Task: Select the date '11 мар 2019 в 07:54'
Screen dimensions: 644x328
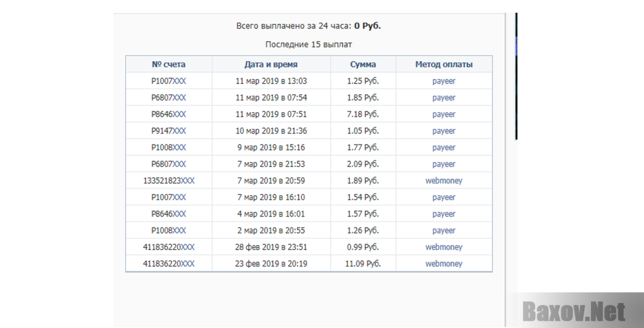Action: click(271, 97)
